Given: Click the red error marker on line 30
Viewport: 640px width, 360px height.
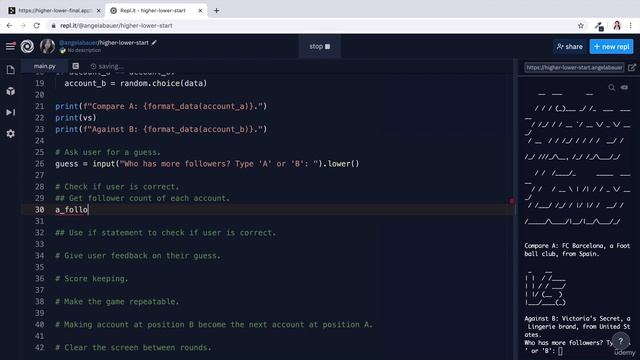Looking at the screenshot, I should [511, 201].
